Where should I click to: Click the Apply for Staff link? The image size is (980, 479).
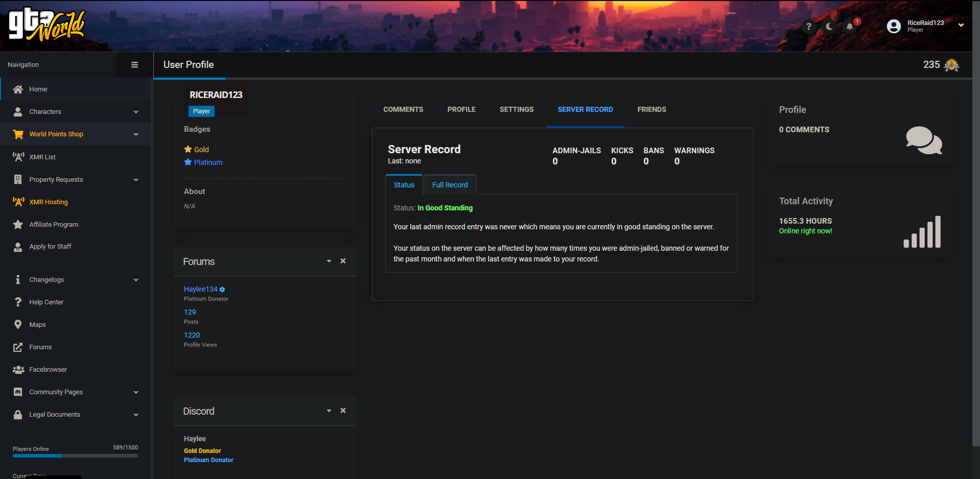coord(50,246)
